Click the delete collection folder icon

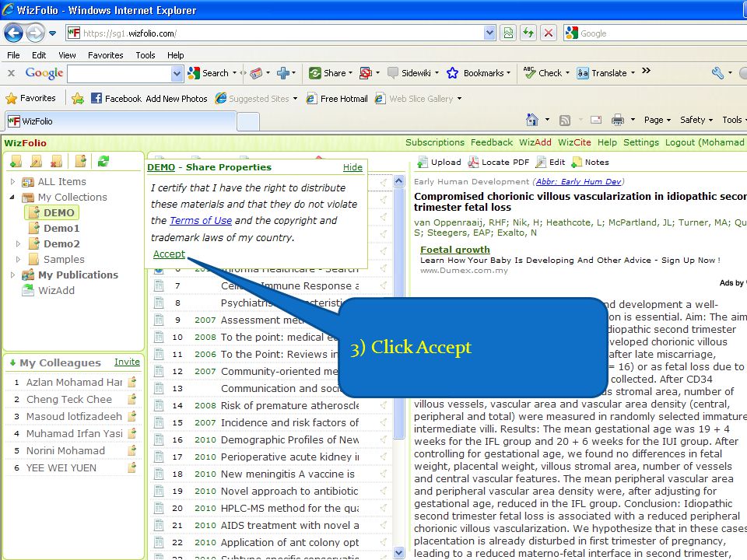click(56, 162)
